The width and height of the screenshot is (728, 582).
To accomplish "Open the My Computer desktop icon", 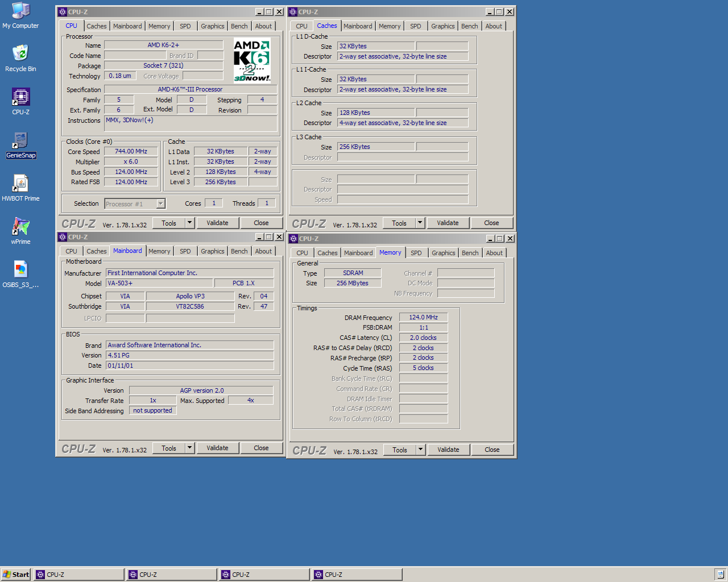I will 20,15.
